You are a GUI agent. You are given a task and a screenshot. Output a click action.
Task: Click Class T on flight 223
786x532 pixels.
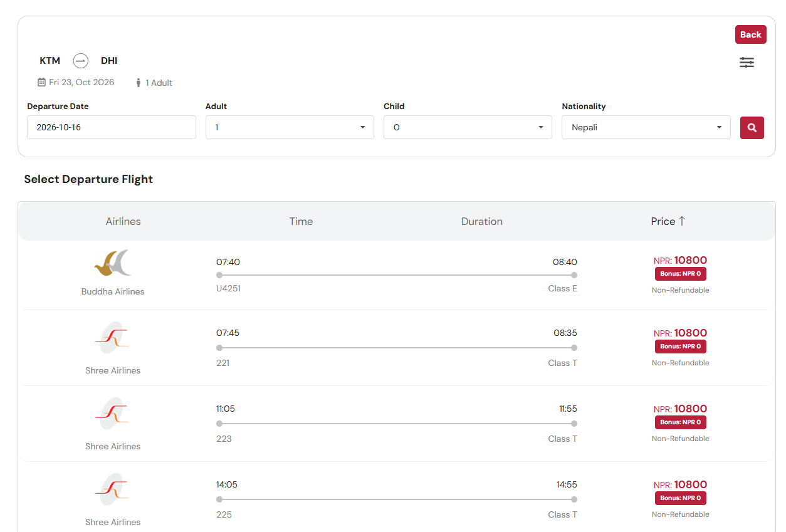[x=563, y=439]
